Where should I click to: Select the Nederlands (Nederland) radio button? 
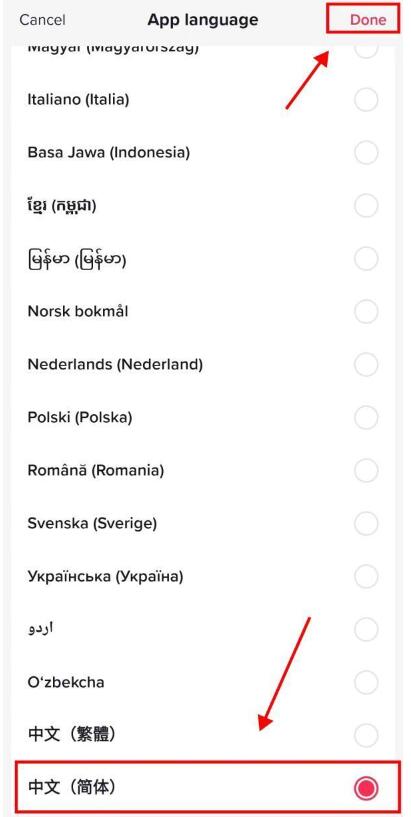point(366,365)
